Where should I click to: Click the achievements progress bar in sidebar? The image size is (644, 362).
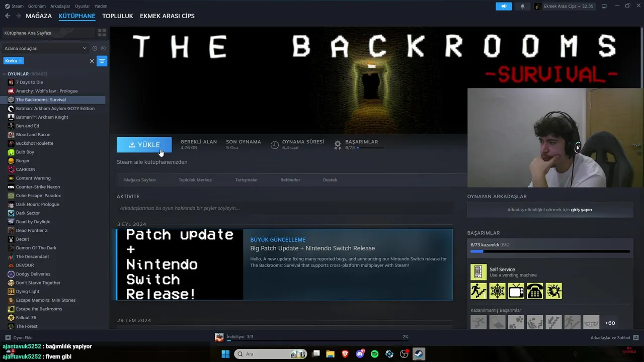pyautogui.click(x=550, y=251)
